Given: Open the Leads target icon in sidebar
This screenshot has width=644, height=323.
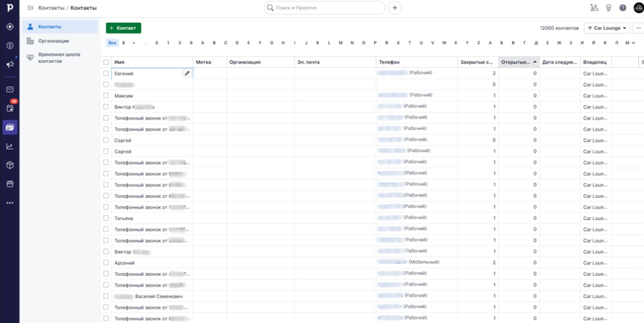Looking at the screenshot, I should pyautogui.click(x=10, y=26).
